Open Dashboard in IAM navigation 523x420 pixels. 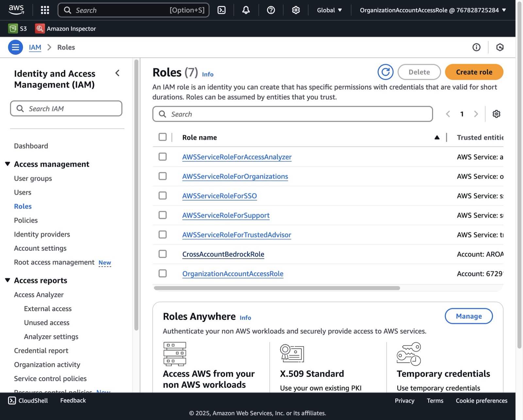click(31, 146)
